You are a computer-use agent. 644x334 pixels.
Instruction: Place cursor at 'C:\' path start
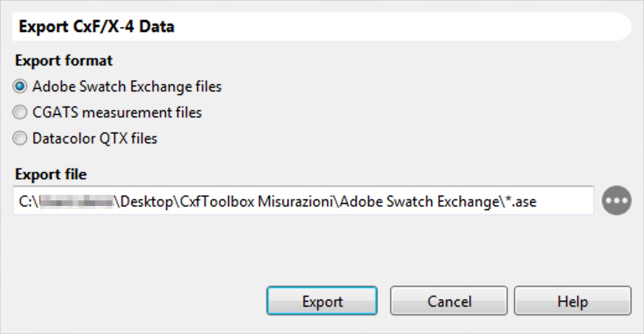[24, 201]
